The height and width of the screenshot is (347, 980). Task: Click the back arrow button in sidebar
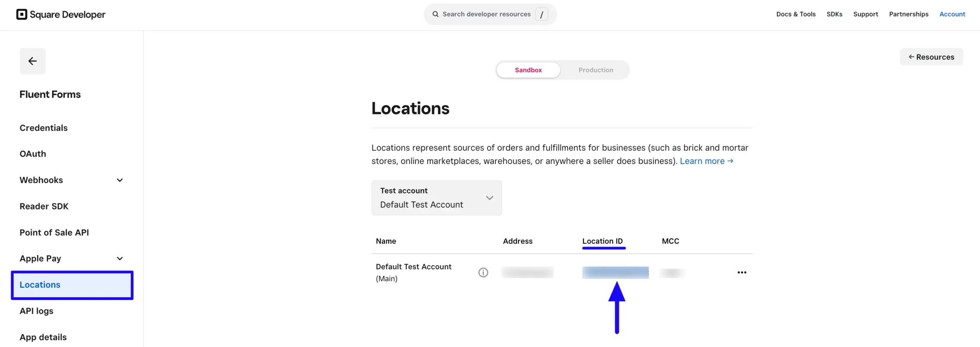pos(33,61)
